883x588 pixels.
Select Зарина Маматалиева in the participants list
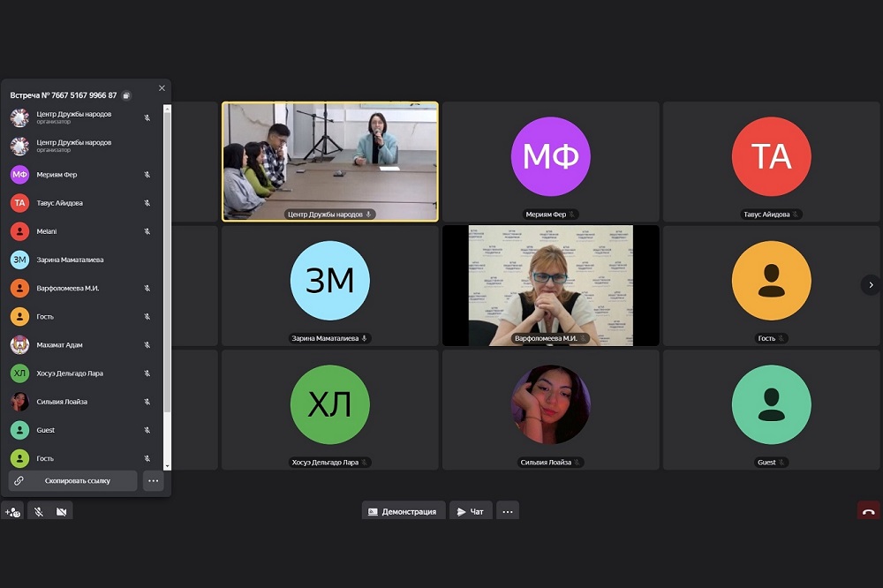tap(70, 260)
